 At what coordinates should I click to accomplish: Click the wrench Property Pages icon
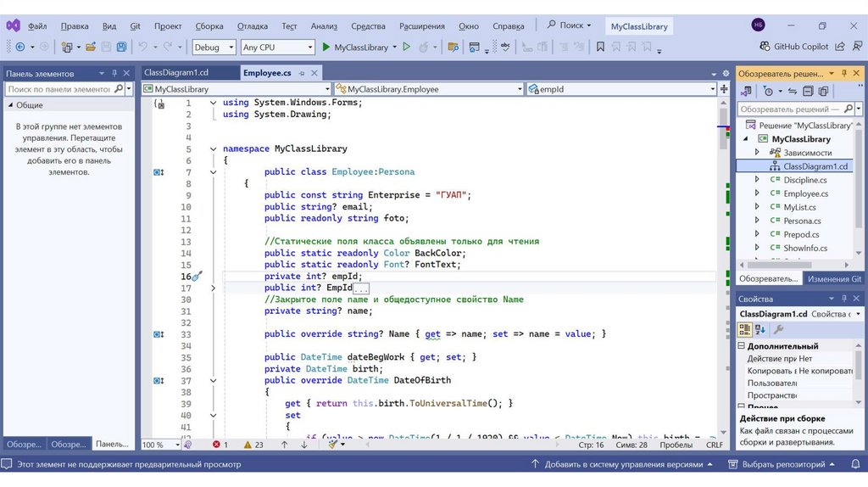coord(779,329)
